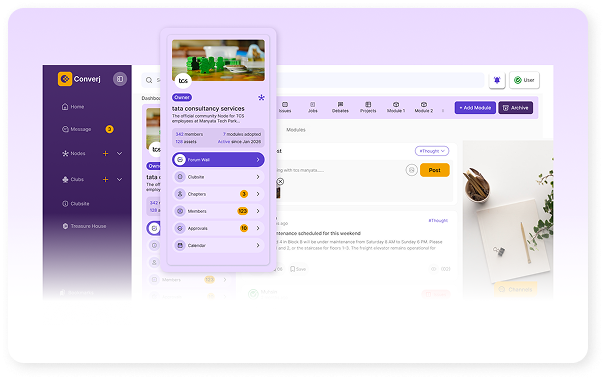Click the Members row icon in the card
604x379 pixels.
coord(180,211)
